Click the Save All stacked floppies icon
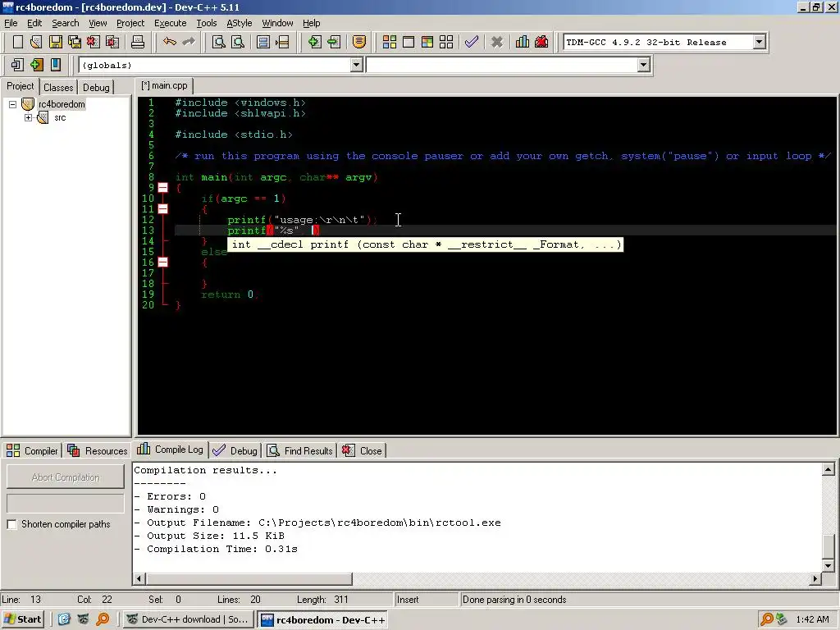The height and width of the screenshot is (630, 840). (75, 42)
